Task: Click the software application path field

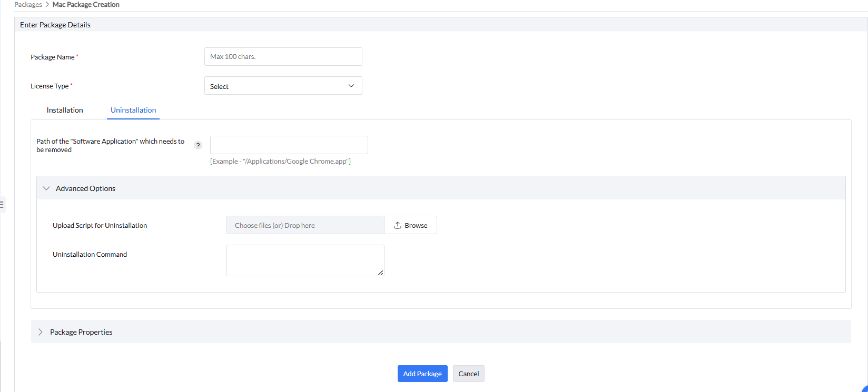Action: pos(289,145)
